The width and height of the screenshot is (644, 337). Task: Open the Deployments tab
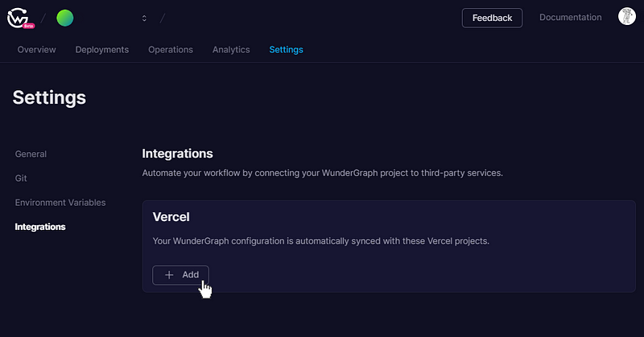(102, 50)
